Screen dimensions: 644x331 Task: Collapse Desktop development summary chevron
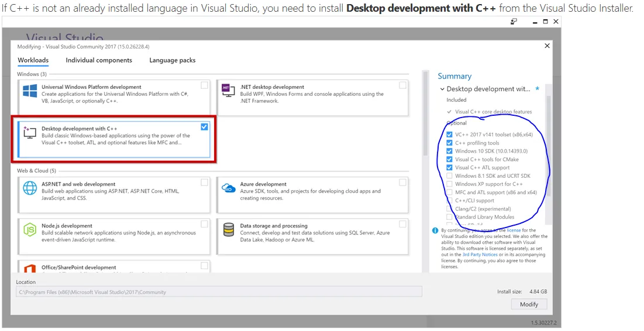tap(442, 89)
